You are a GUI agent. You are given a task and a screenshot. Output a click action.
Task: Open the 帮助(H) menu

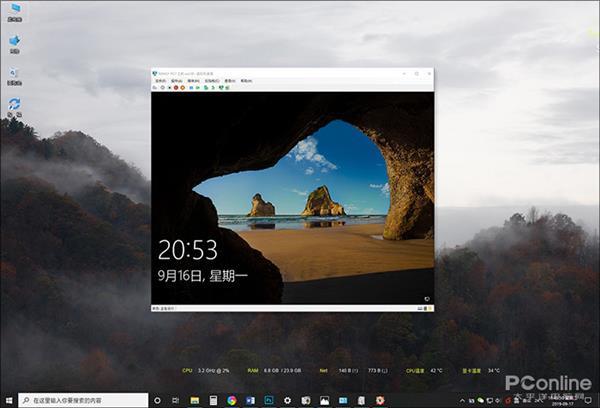click(x=246, y=81)
